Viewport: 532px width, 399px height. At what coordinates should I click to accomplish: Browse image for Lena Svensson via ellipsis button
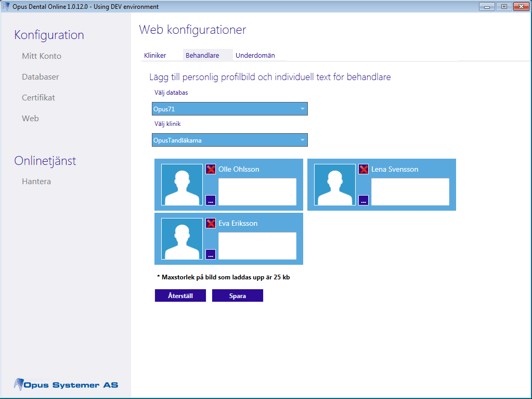(x=364, y=200)
